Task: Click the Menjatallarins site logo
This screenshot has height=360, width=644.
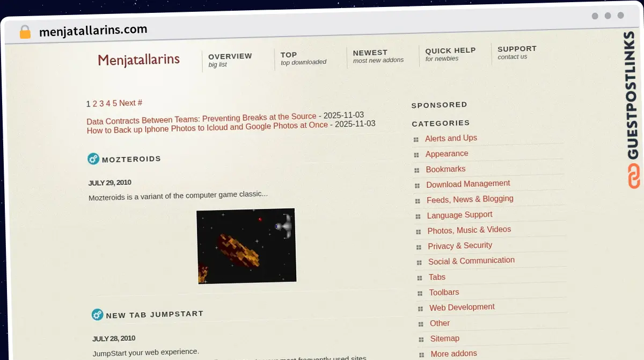Action: click(x=138, y=60)
